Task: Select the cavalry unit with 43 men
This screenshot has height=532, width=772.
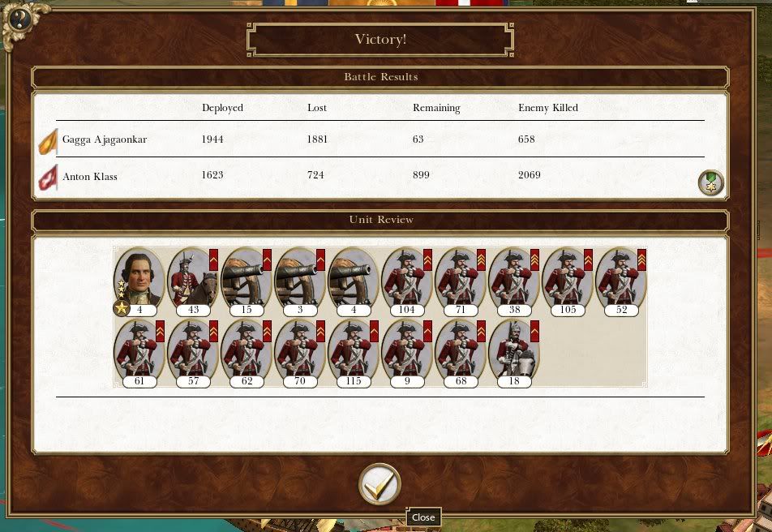Action: [x=192, y=281]
